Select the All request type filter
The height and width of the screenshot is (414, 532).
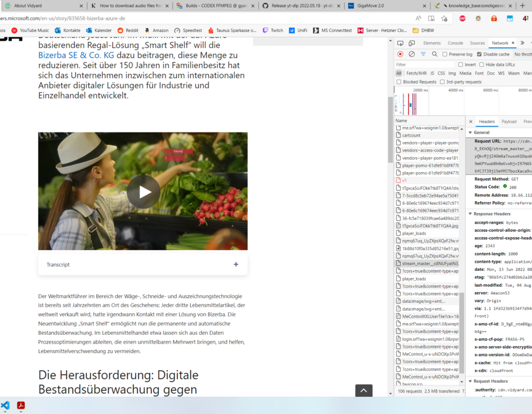tap(398, 73)
